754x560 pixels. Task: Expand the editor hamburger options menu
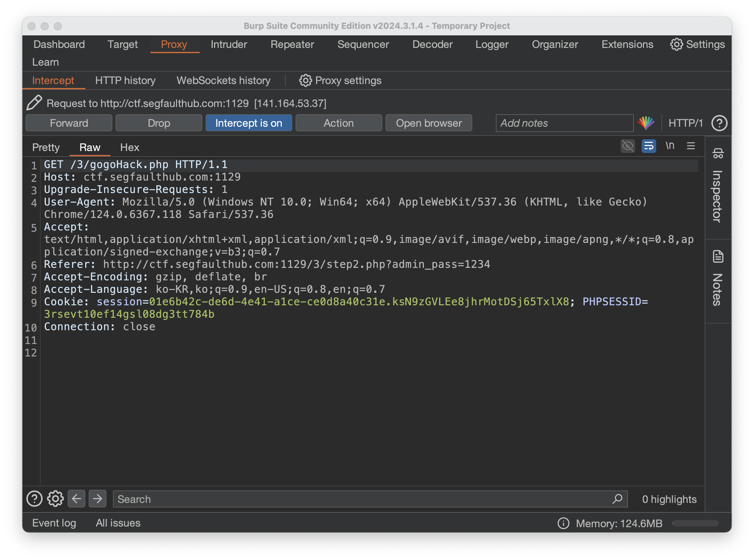click(691, 146)
